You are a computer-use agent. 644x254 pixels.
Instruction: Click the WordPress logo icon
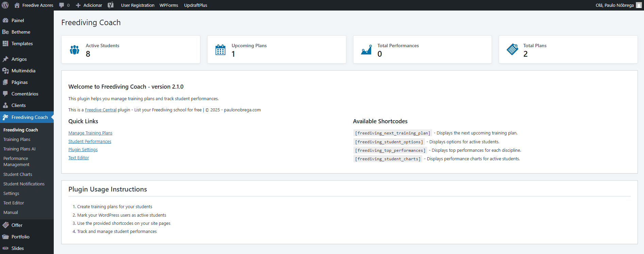[x=5, y=5]
